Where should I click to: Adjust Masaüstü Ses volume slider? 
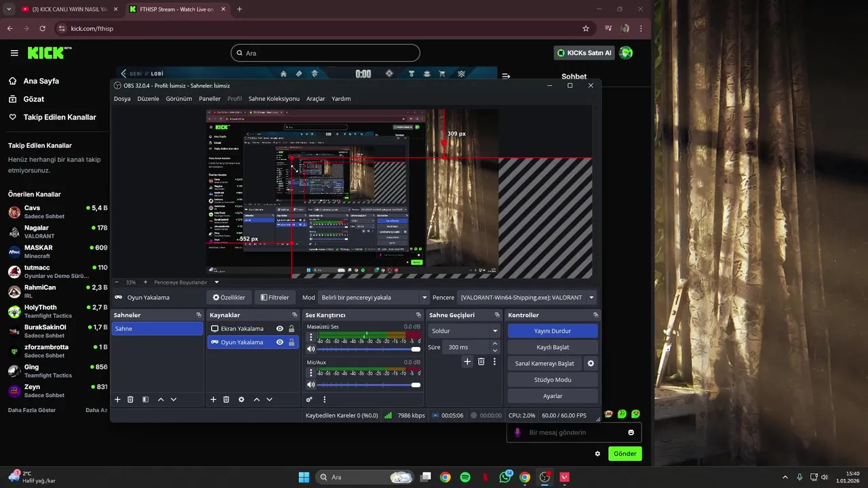[369, 349]
